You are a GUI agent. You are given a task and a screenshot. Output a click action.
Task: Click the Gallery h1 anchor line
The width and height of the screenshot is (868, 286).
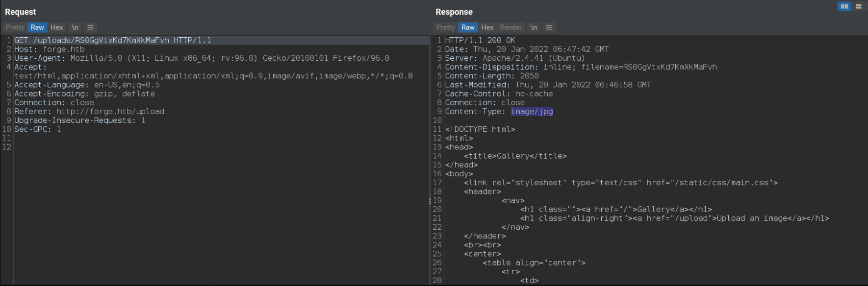pos(616,209)
